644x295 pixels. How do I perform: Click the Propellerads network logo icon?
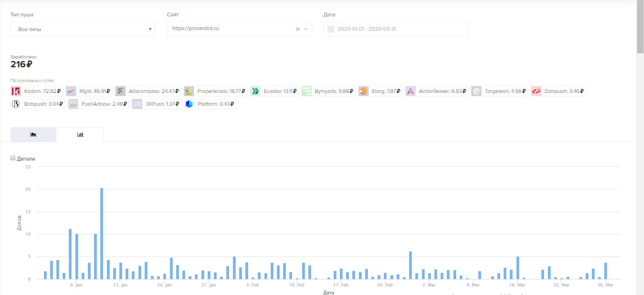click(x=189, y=91)
